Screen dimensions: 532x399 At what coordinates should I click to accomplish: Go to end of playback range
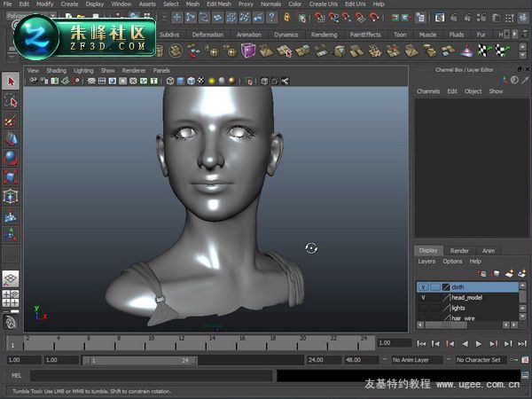pos(522,344)
